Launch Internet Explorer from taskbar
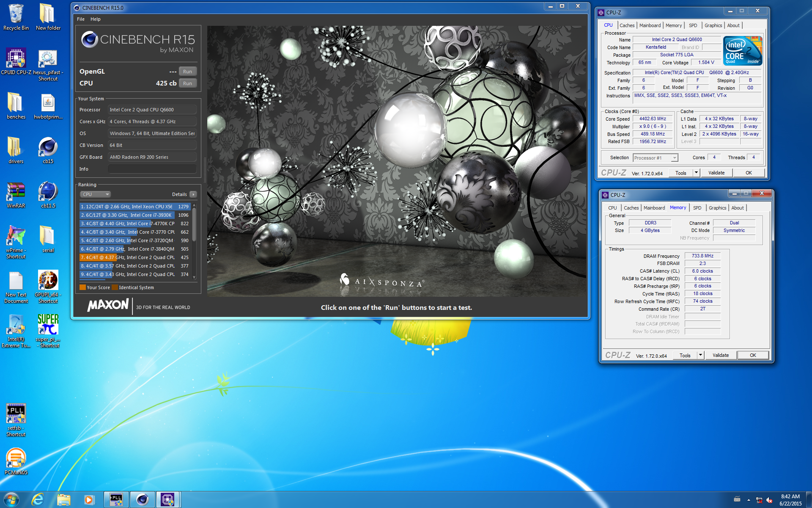Image resolution: width=812 pixels, height=508 pixels. tap(38, 500)
